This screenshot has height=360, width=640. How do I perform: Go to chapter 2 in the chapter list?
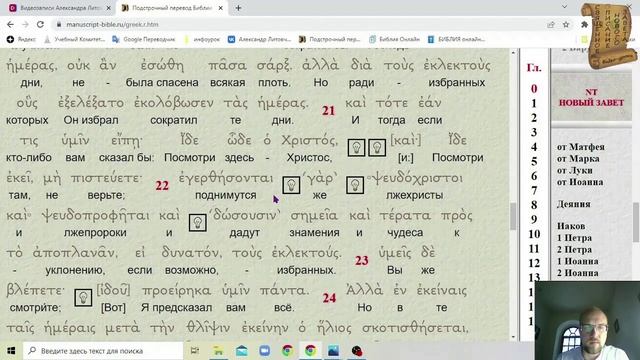point(534,118)
